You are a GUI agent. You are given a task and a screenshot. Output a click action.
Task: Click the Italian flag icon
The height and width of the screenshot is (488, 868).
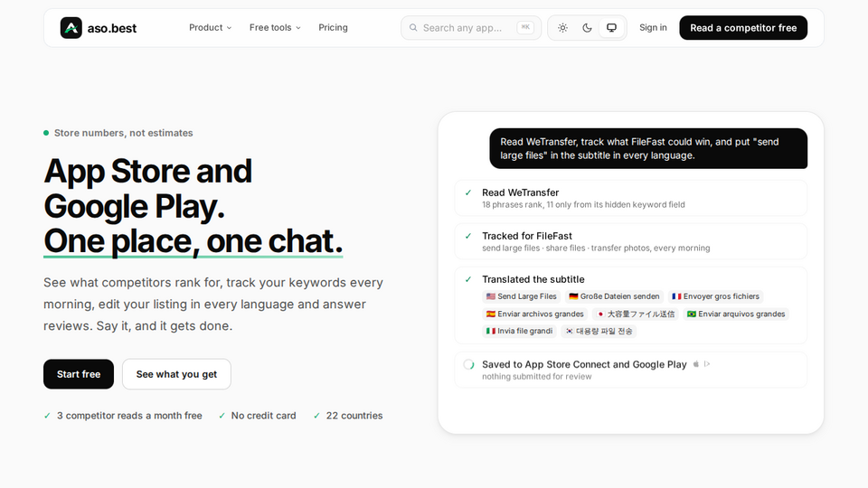point(490,331)
